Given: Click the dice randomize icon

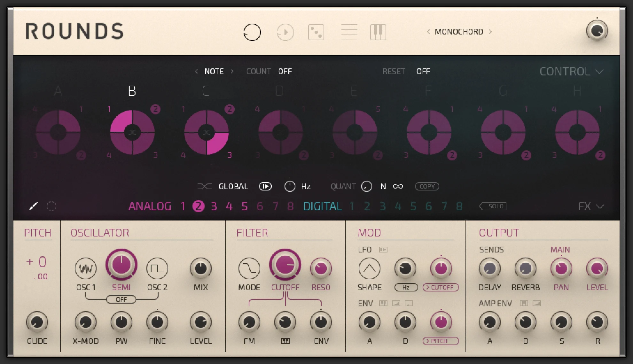Looking at the screenshot, I should 316,32.
